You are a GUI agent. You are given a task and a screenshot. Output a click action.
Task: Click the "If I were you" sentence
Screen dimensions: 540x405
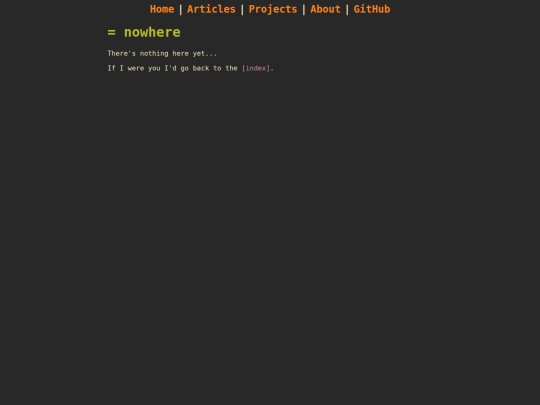(x=190, y=68)
